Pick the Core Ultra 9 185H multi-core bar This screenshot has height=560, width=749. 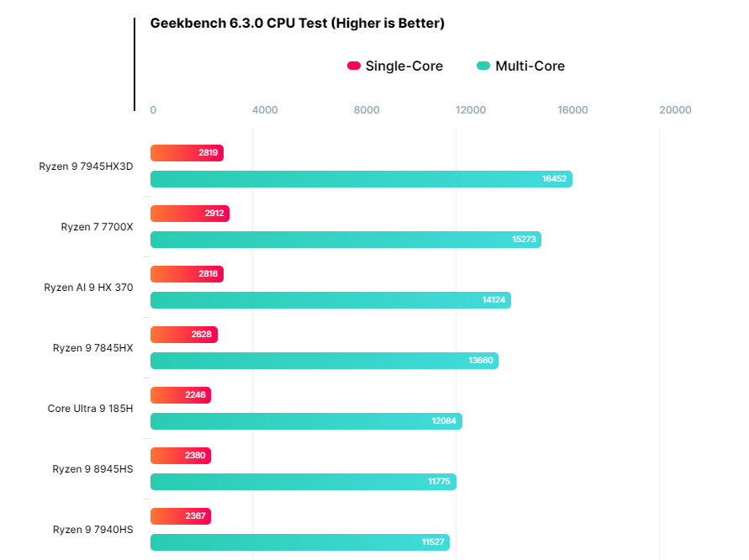click(x=306, y=421)
